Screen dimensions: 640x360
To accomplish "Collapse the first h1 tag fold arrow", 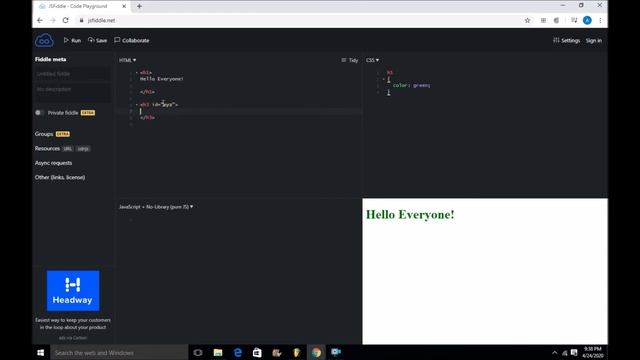I will pos(137,72).
